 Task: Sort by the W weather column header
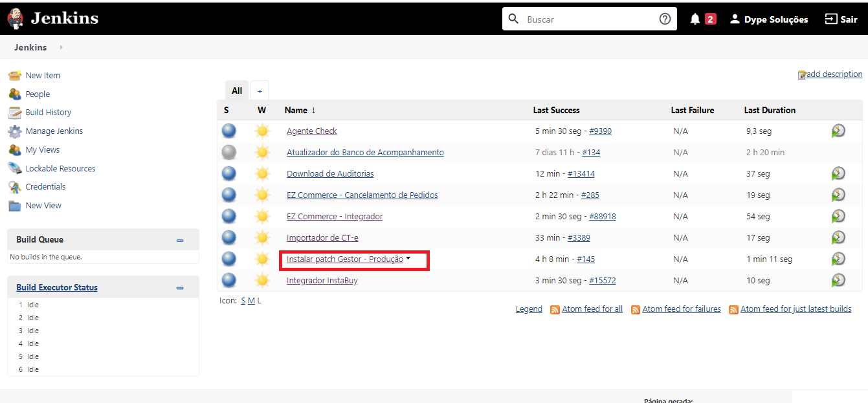pyautogui.click(x=262, y=110)
